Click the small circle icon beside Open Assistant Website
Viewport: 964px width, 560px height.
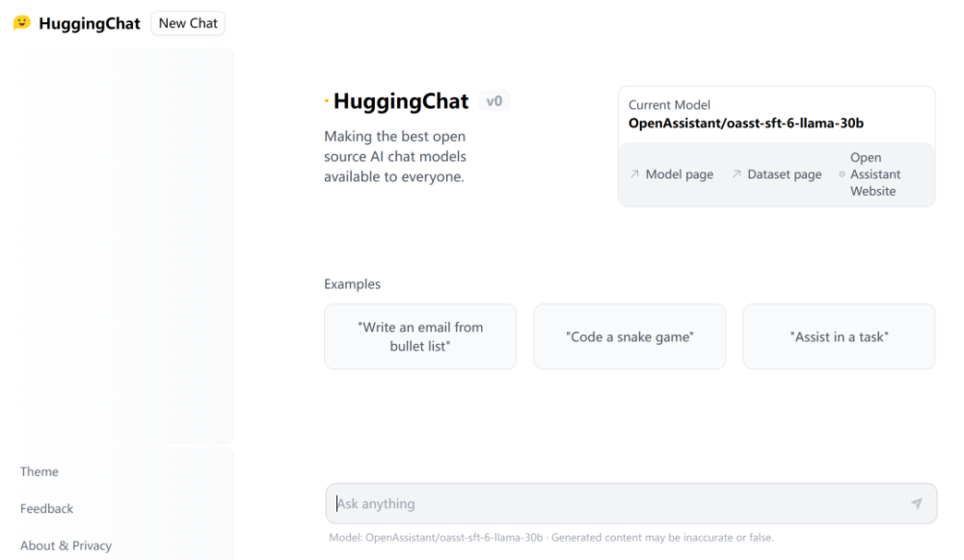click(x=842, y=174)
